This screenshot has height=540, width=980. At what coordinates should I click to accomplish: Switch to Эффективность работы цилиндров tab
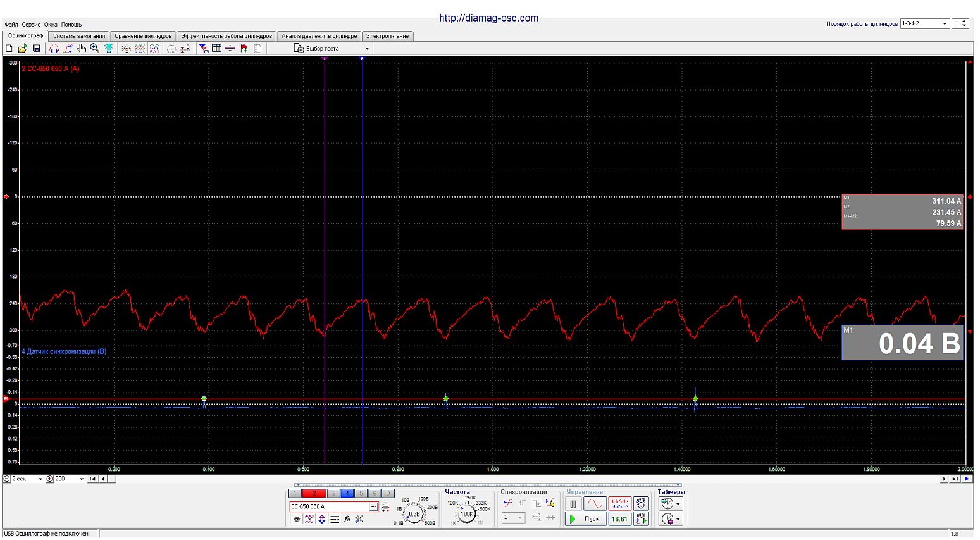coord(226,36)
